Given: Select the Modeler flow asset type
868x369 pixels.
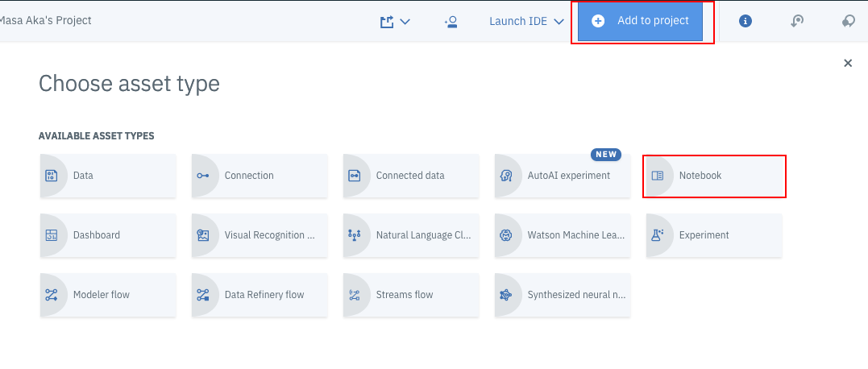Looking at the screenshot, I should (108, 295).
